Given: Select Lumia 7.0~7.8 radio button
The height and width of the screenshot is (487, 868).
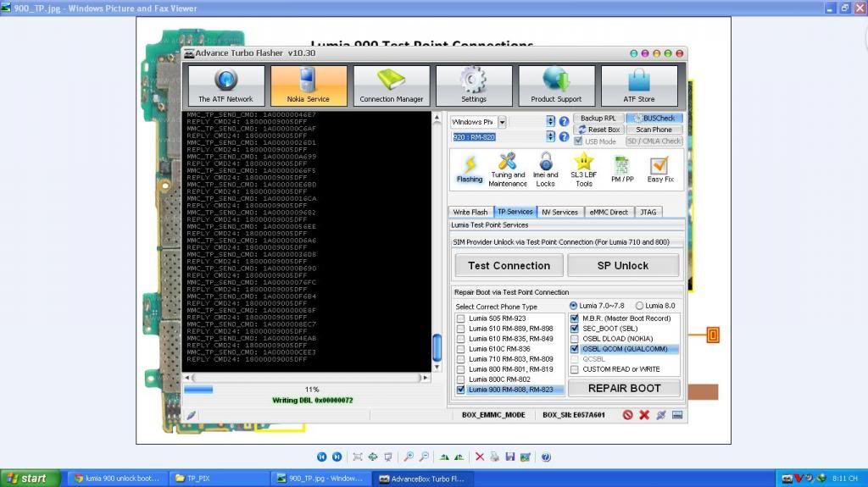Looking at the screenshot, I should 573,306.
